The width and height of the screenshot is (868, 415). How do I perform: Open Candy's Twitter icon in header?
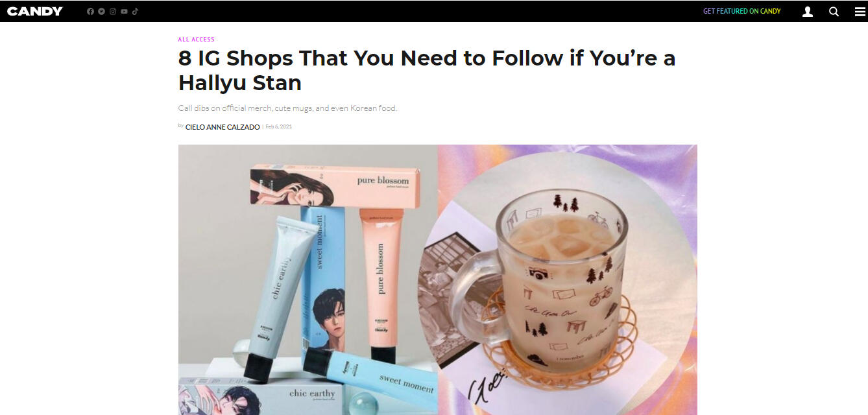point(101,12)
